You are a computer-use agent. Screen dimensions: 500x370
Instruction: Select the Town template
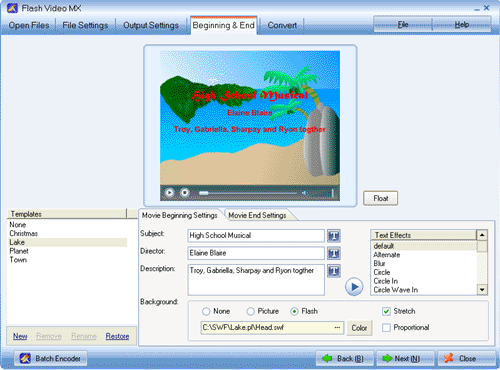click(67, 260)
